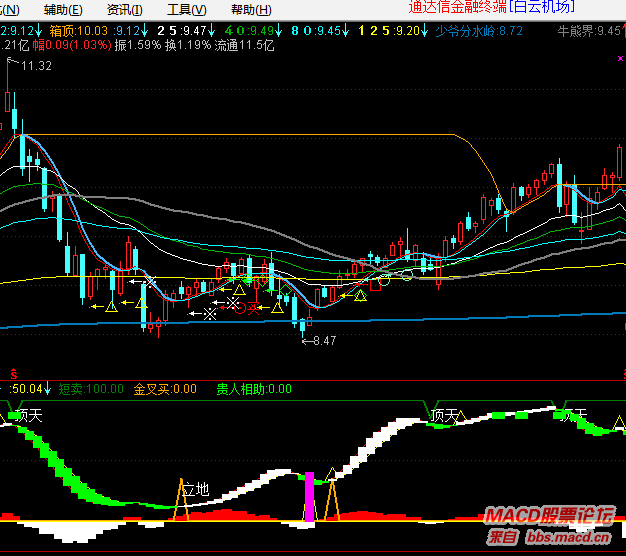Click the yellow triangle above the magenta bar's right spike

pyautogui.click(x=332, y=474)
